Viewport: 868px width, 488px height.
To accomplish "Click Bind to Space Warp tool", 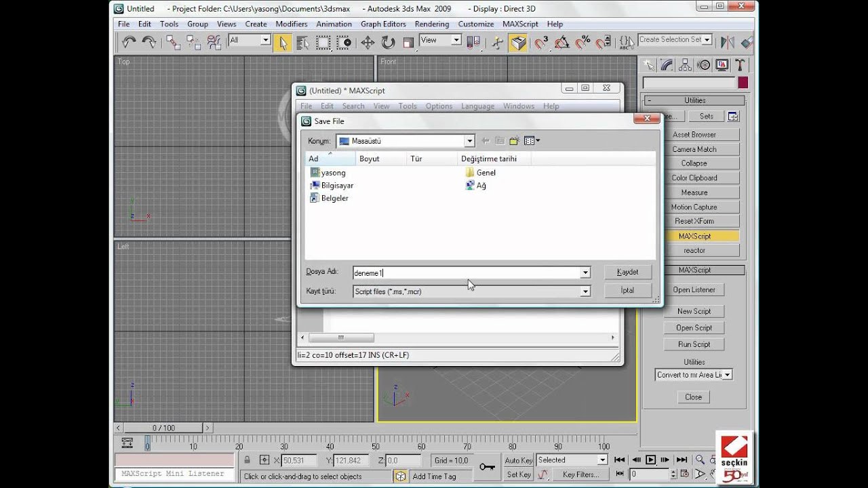I will point(214,43).
